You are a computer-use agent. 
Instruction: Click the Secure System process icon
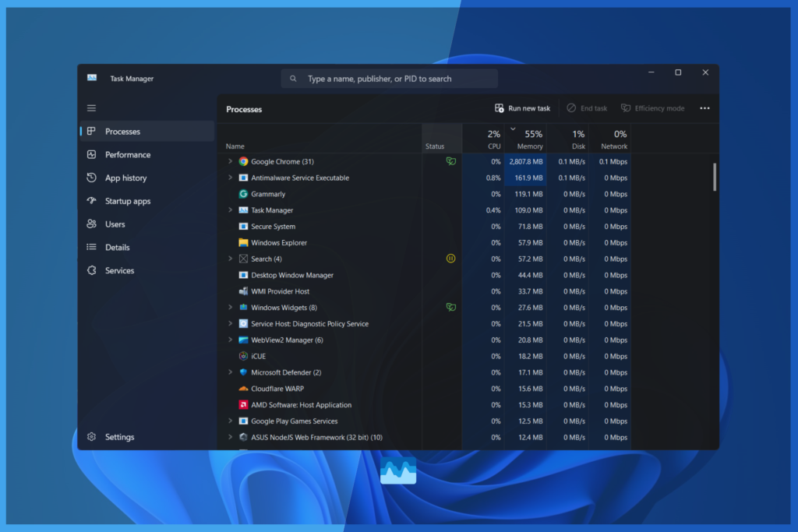243,227
